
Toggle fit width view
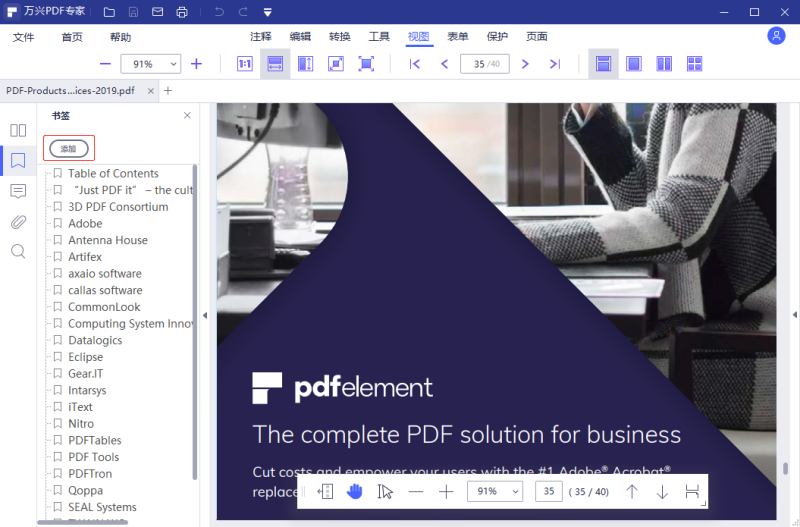pos(275,64)
